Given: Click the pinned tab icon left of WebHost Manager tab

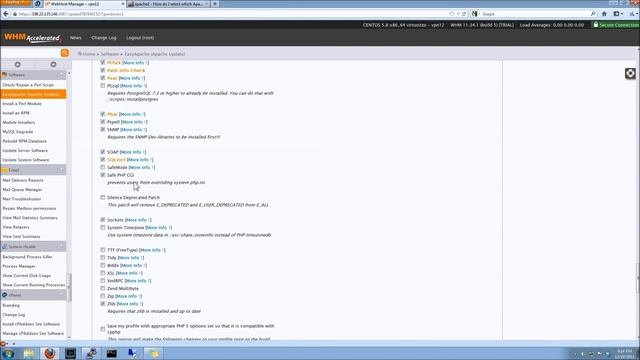Looking at the screenshot, I should click(x=37, y=4).
